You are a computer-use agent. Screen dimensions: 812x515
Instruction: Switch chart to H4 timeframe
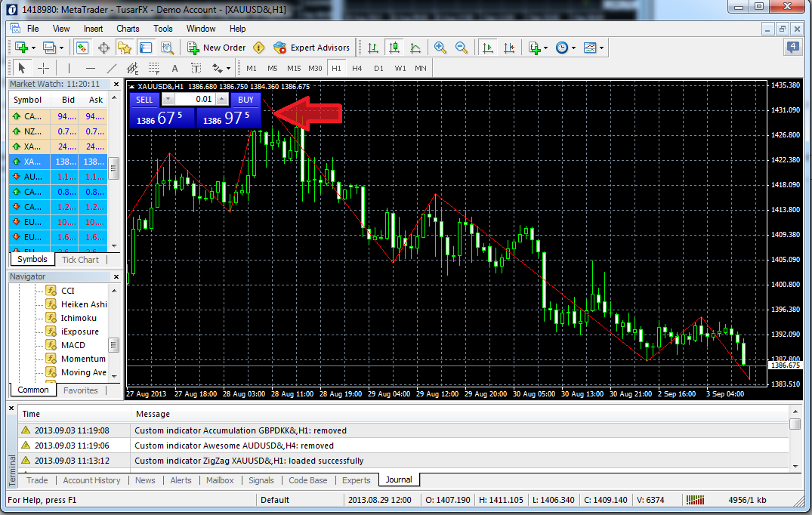coord(357,68)
